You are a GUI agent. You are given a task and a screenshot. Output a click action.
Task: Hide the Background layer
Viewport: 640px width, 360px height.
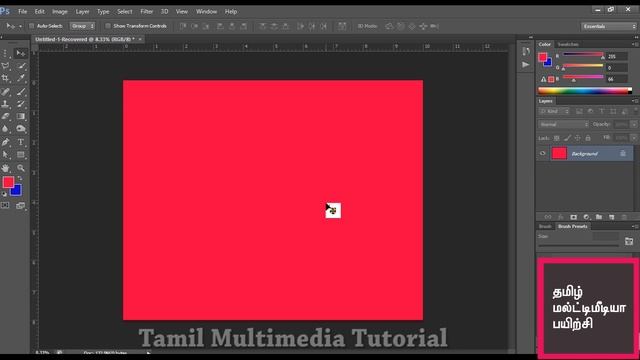click(x=542, y=153)
